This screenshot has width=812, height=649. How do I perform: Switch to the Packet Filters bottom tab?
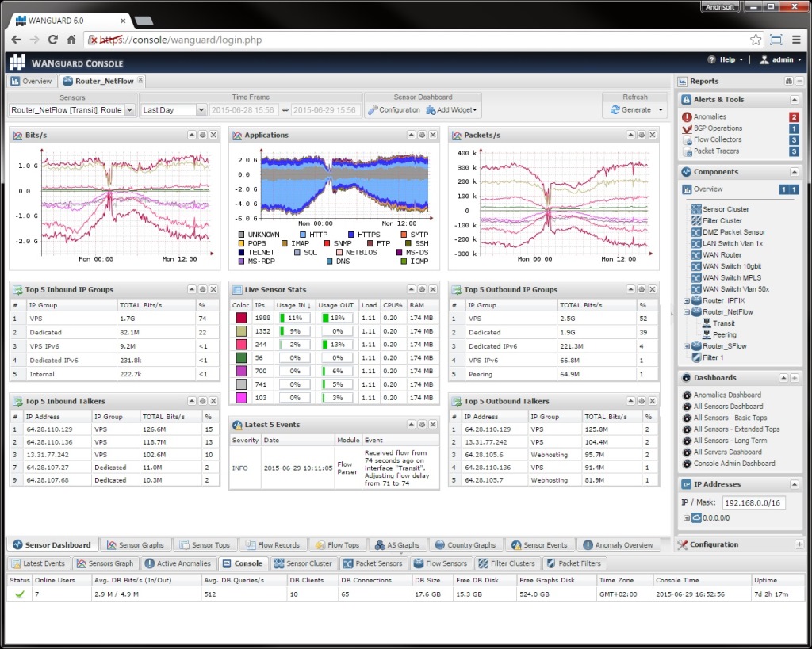pos(574,563)
